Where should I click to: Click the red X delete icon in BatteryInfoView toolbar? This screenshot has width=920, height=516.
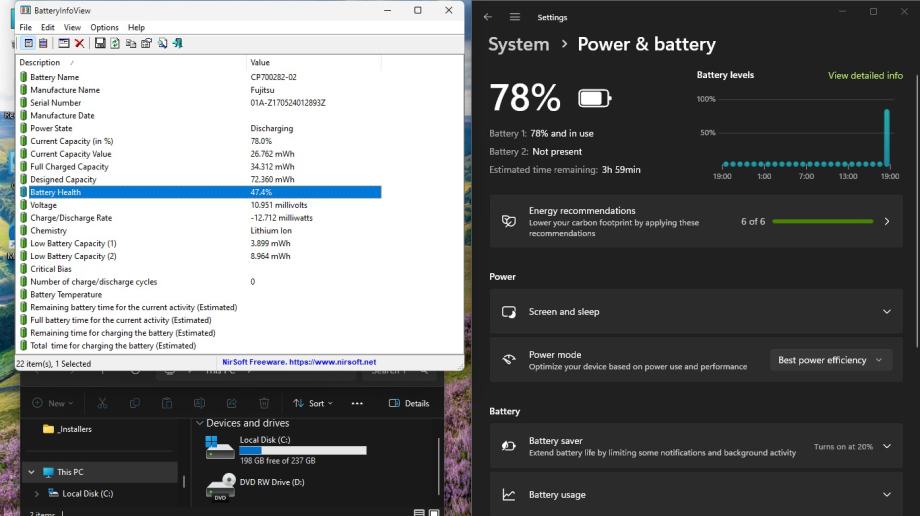79,43
